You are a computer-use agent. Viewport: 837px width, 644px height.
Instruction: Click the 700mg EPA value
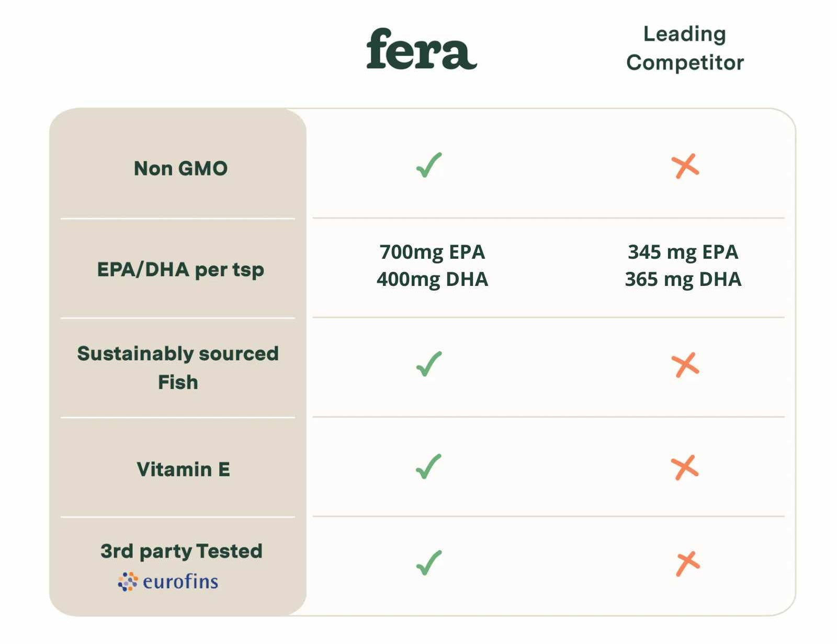point(432,252)
